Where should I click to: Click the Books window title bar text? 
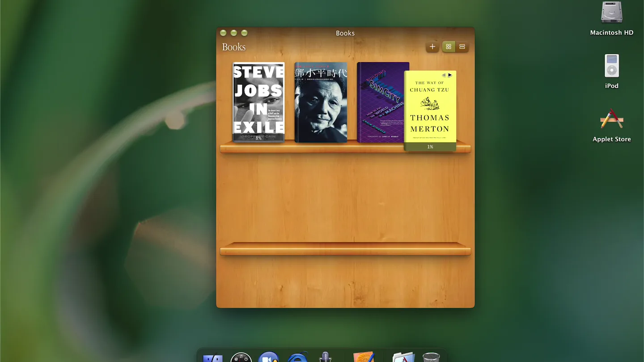[x=345, y=33]
